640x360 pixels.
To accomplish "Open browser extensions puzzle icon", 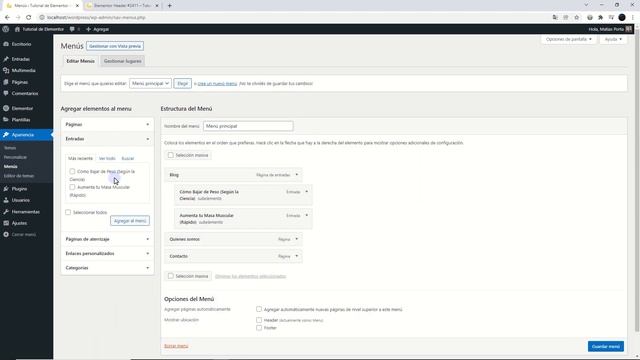I will (600, 18).
